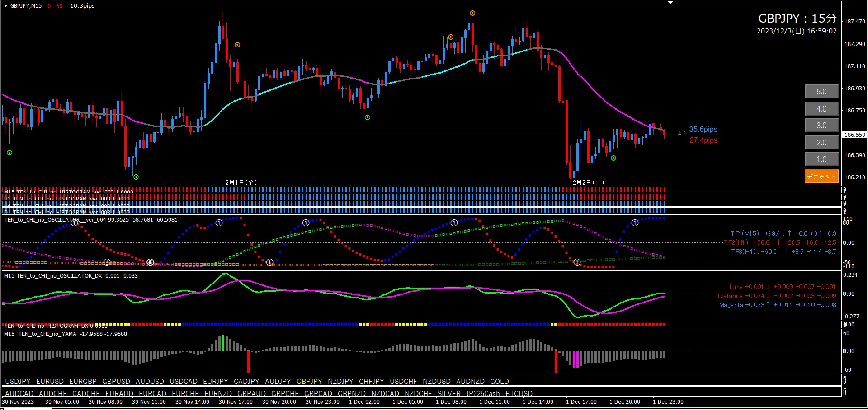The image size is (868, 410).
Task: Click the orange デフォルト button
Action: pyautogui.click(x=821, y=177)
